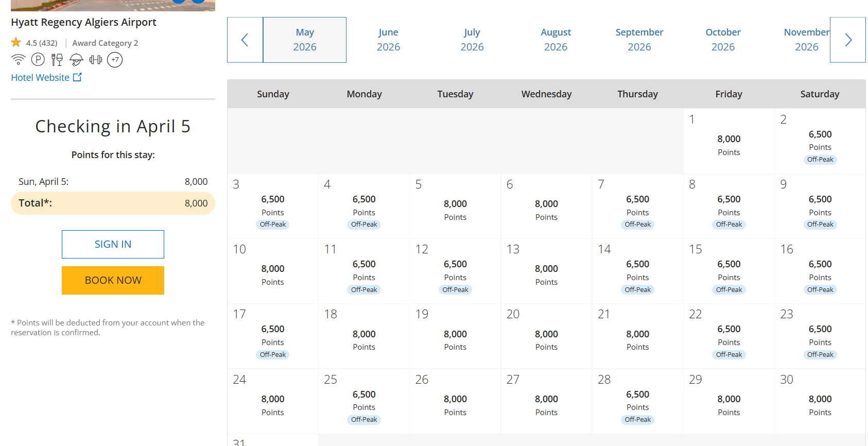Click the restaurant fork and wine icon
The height and width of the screenshot is (446, 868).
coord(57,60)
